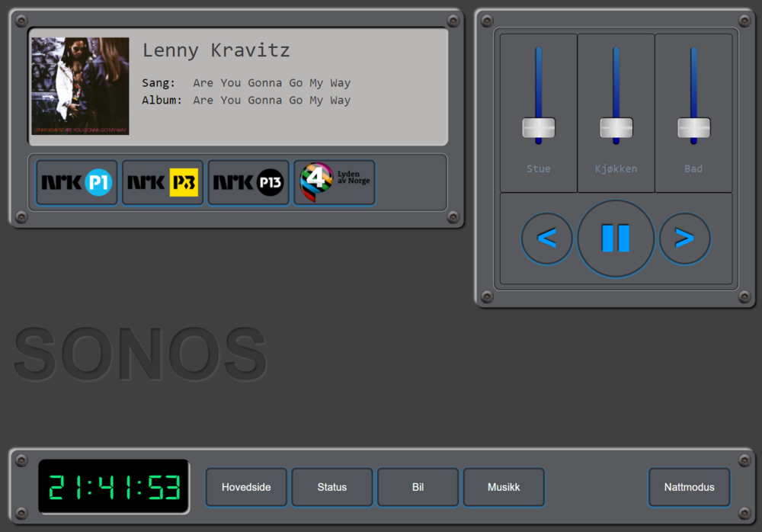Click the song title next to Sang
Image resolution: width=762 pixels, height=532 pixels.
[x=271, y=83]
